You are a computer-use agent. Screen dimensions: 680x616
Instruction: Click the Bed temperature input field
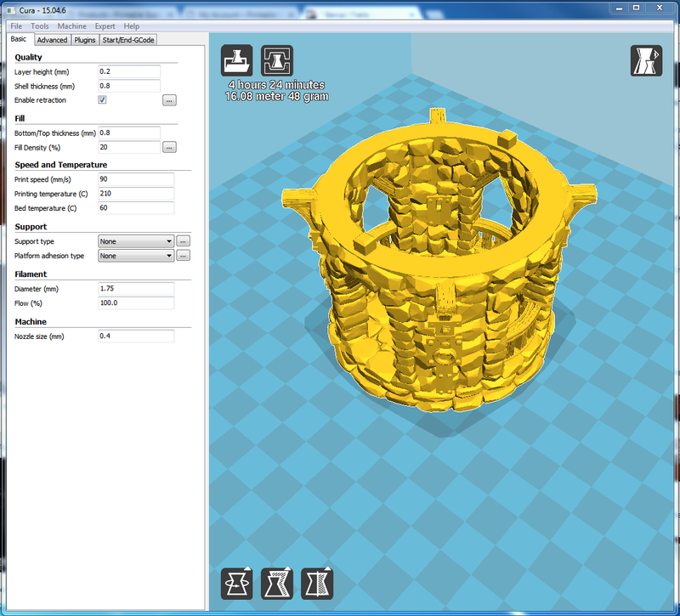(x=136, y=207)
